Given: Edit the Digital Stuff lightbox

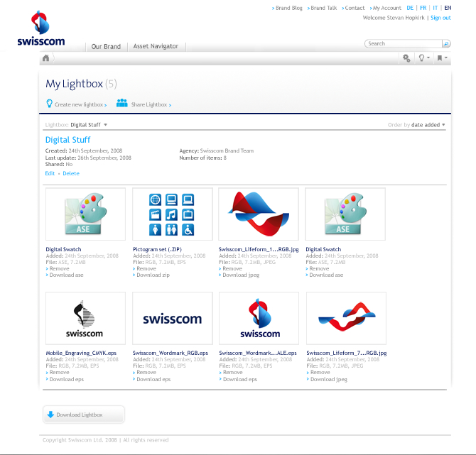Looking at the screenshot, I should (50, 173).
